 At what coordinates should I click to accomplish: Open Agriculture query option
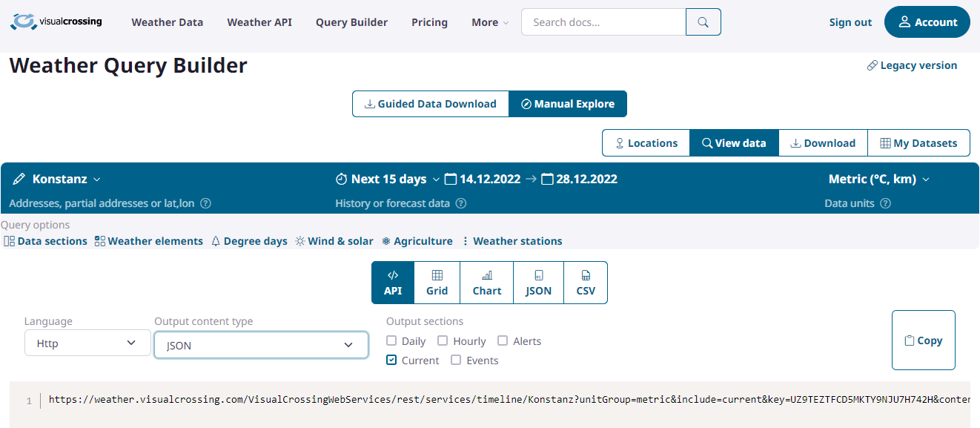[417, 241]
